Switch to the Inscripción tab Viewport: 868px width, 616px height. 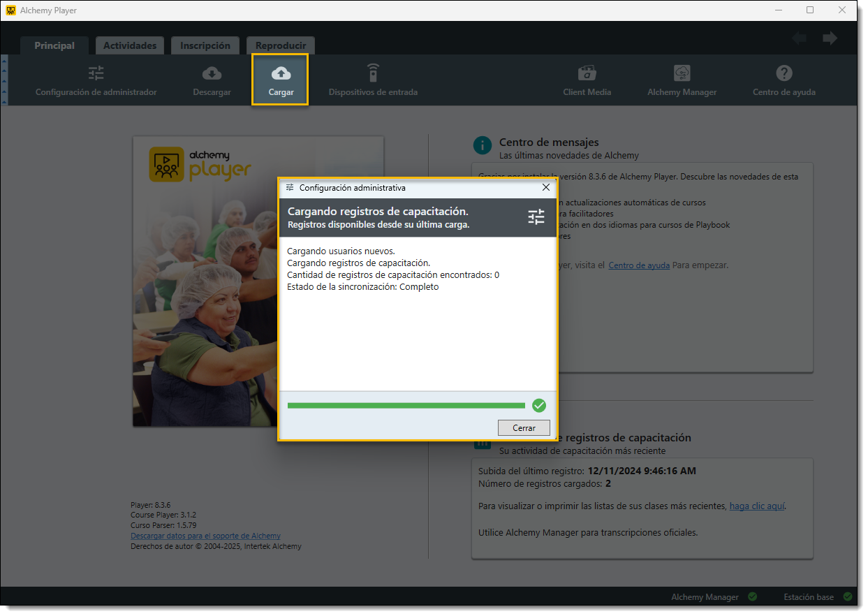pyautogui.click(x=205, y=45)
